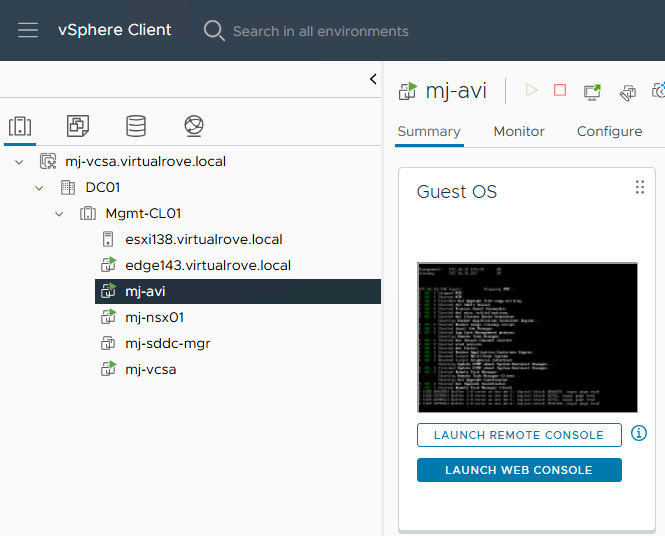Click the edit VM settings toolbar icon

point(627,92)
